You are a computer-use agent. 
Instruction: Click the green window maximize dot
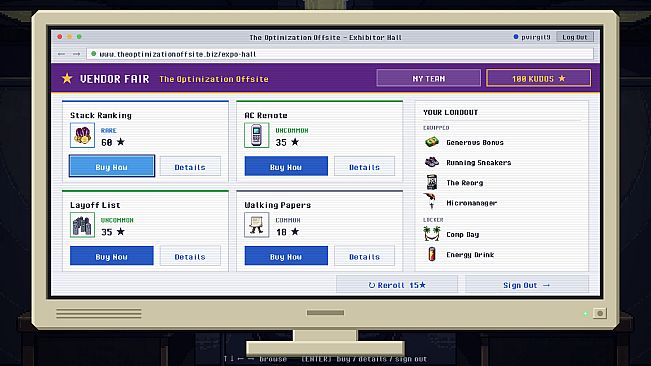(x=79, y=37)
